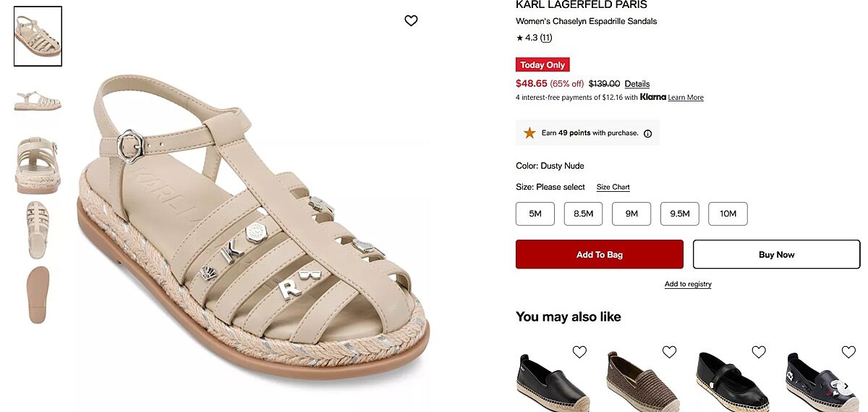Click the Add To Bag button
The image size is (868, 412).
click(x=599, y=254)
